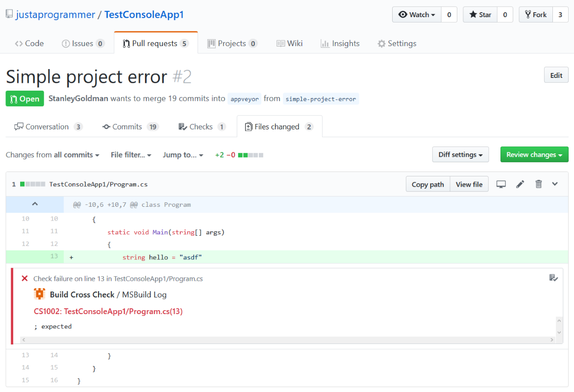This screenshot has height=392, width=574.
Task: Click the added code line string hello
Action: pos(162,257)
